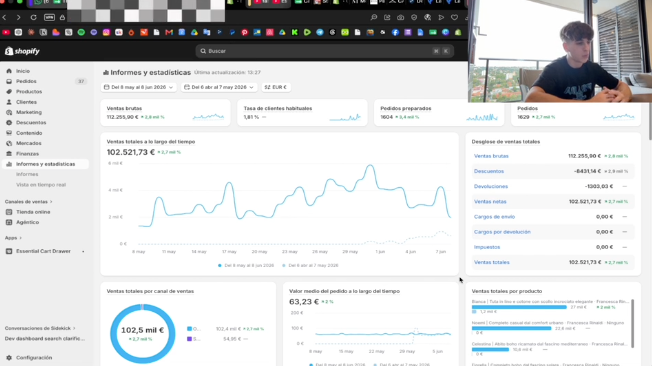The image size is (652, 366).
Task: Click the Contenido icon in sidebar
Action: tap(9, 133)
